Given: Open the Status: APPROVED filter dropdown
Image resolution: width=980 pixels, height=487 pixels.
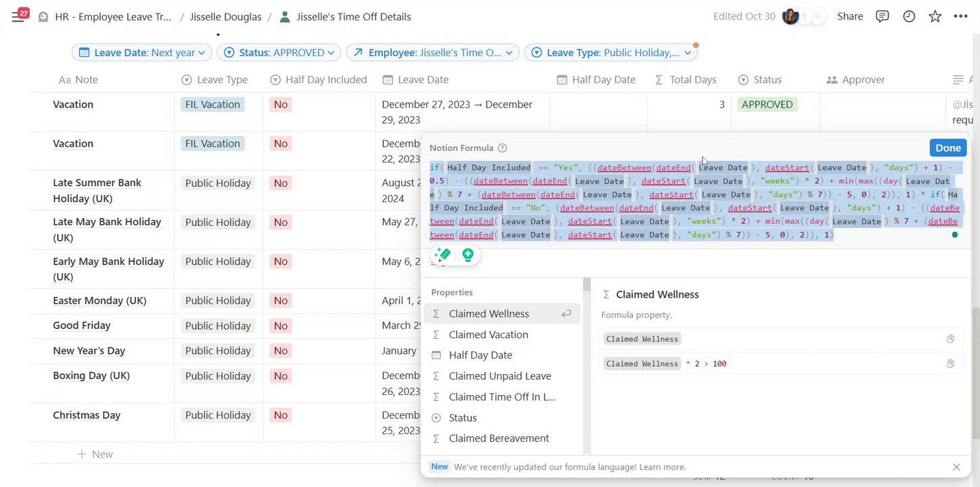Looking at the screenshot, I should click(x=279, y=53).
